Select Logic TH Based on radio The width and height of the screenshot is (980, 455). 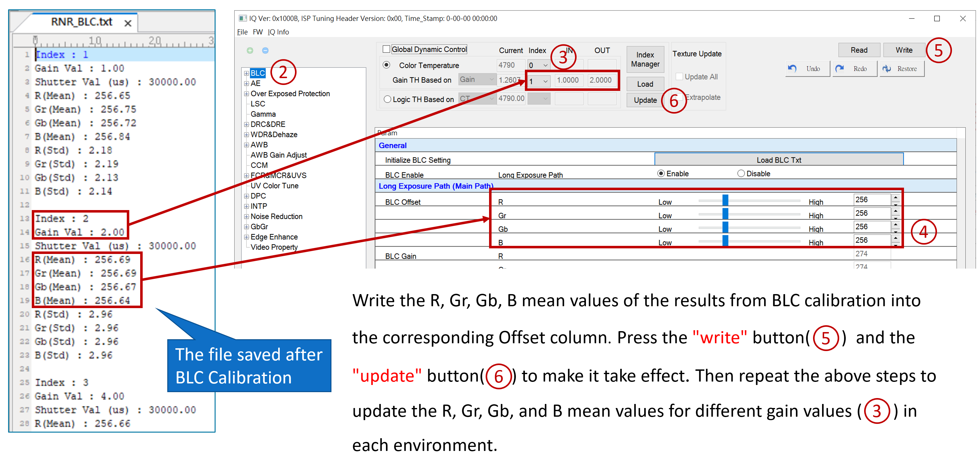387,99
